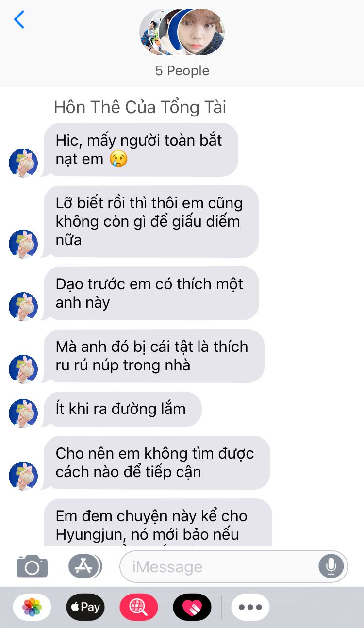Open the Photos app in the drawer
This screenshot has height=628, width=364.
point(32,607)
